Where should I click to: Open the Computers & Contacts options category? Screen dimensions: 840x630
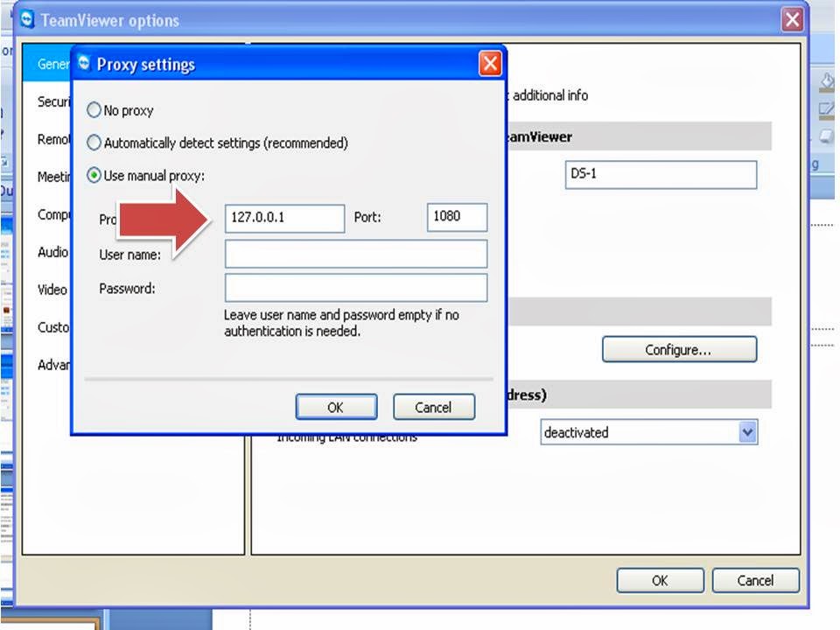47,214
